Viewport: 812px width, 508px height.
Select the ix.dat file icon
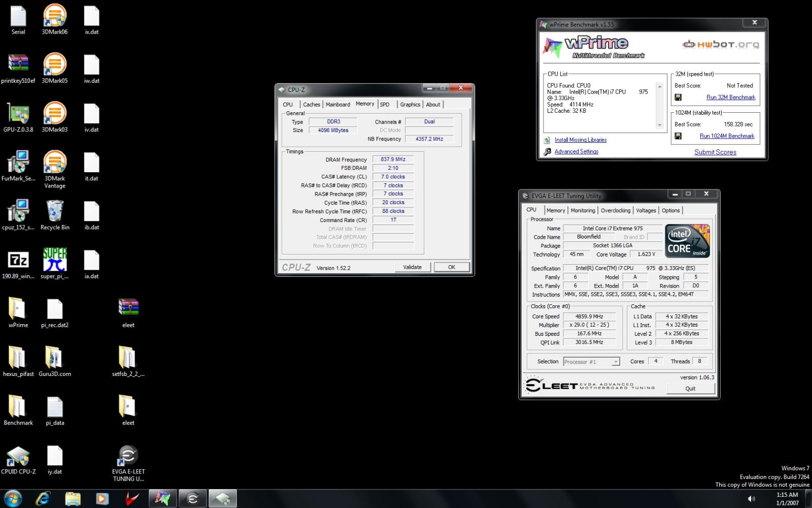[x=91, y=20]
